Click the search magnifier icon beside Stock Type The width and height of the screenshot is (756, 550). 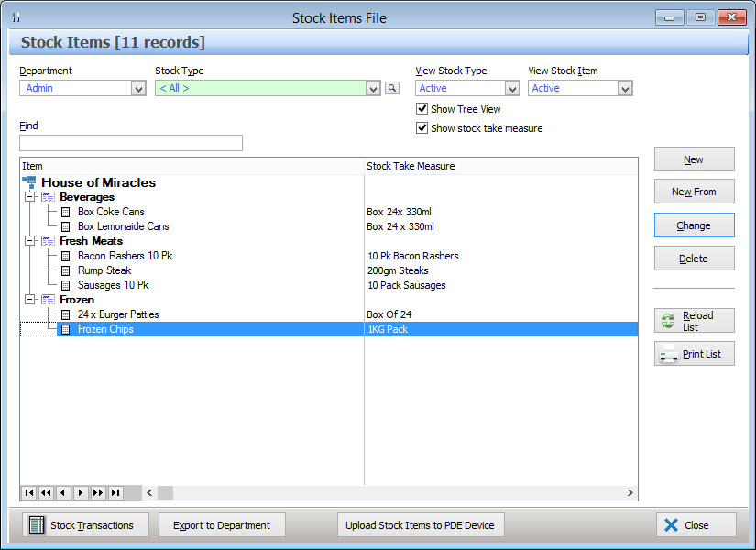coord(392,88)
